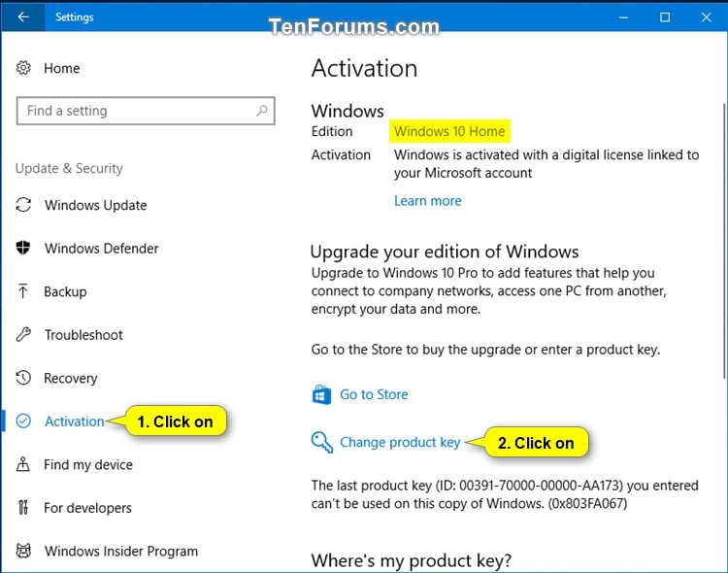728x573 pixels.
Task: Maximize the Settings window
Action: (x=665, y=17)
